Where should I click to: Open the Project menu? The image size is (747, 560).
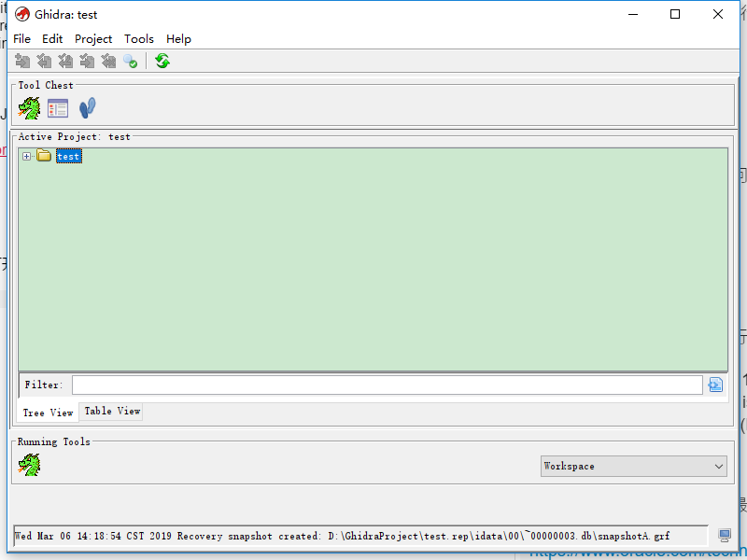pos(93,38)
